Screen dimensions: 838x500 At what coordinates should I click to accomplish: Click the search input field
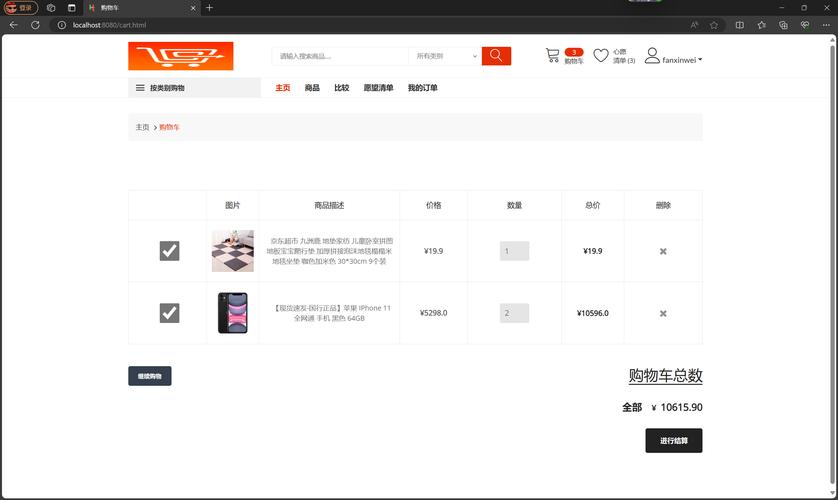tap(340, 56)
